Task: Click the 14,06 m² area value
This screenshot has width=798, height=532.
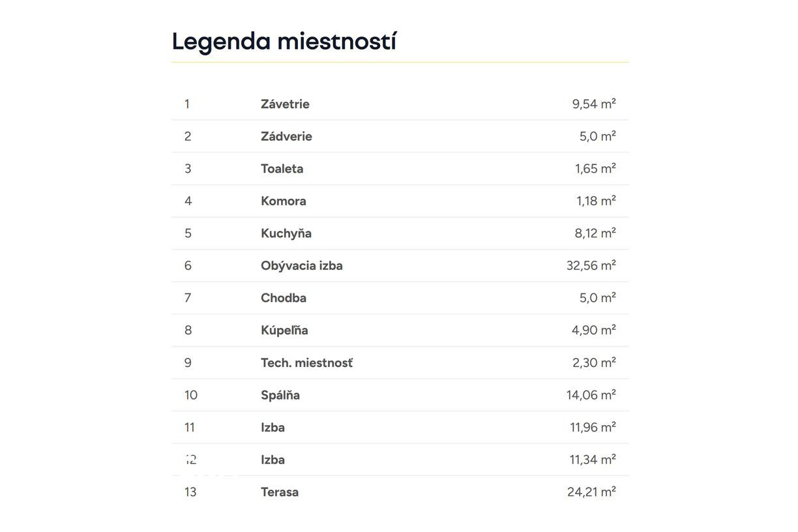Action: (x=591, y=394)
